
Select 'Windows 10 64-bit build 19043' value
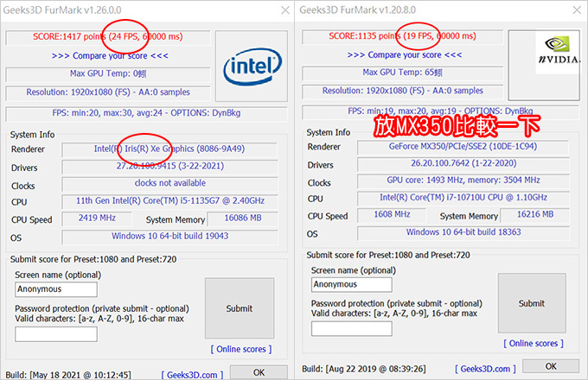[169, 236]
